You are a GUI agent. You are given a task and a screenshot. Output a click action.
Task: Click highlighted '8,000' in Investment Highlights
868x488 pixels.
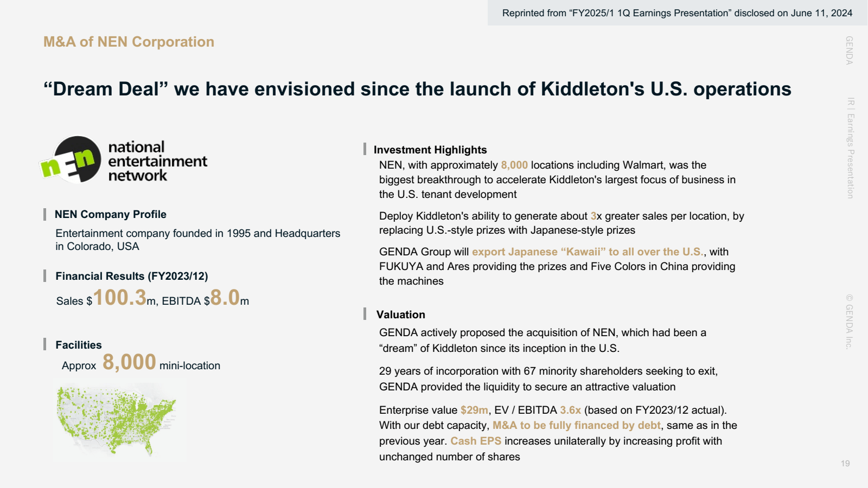[x=514, y=165]
